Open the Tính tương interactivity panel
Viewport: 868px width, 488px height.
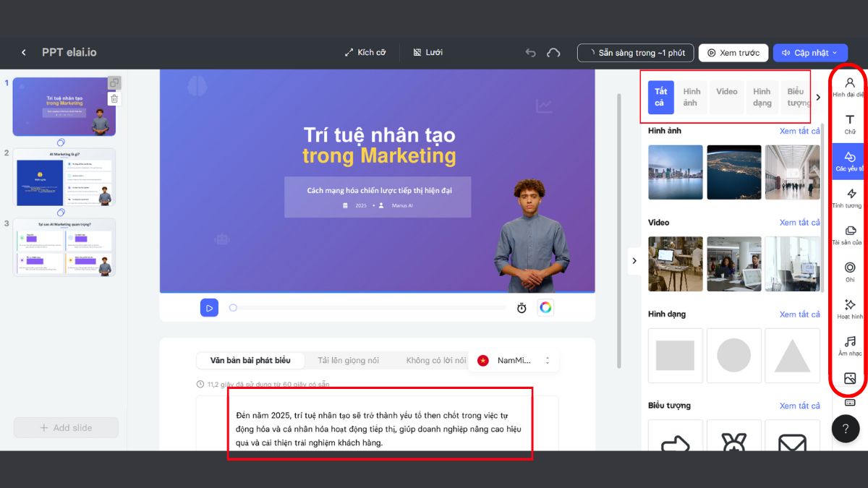(x=849, y=198)
